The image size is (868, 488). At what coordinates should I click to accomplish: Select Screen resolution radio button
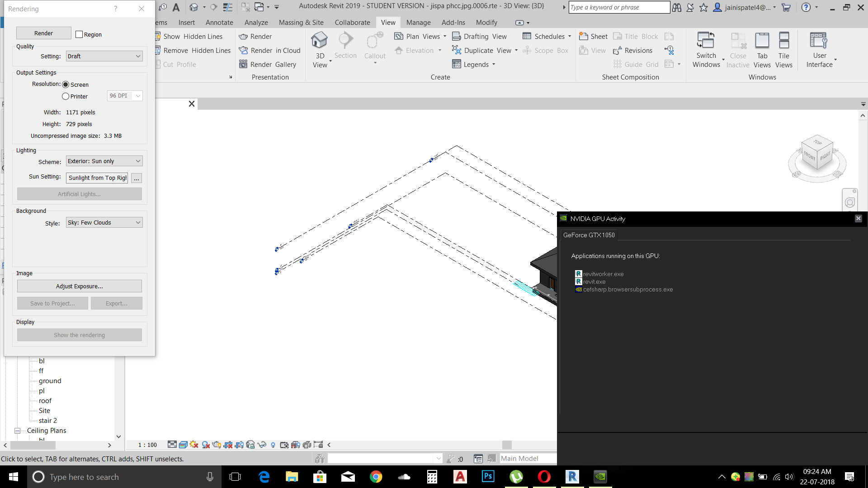coord(66,84)
